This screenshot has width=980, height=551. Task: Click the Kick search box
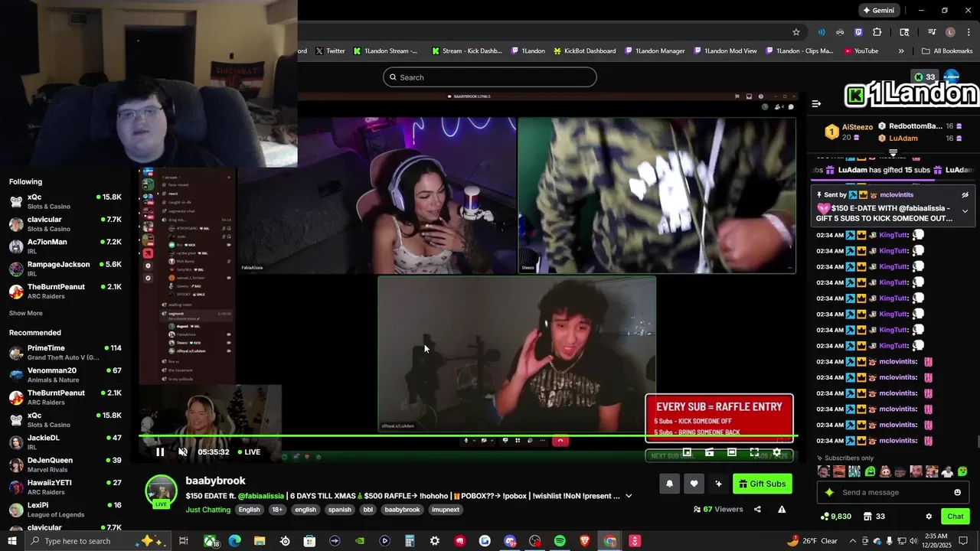tap(490, 77)
